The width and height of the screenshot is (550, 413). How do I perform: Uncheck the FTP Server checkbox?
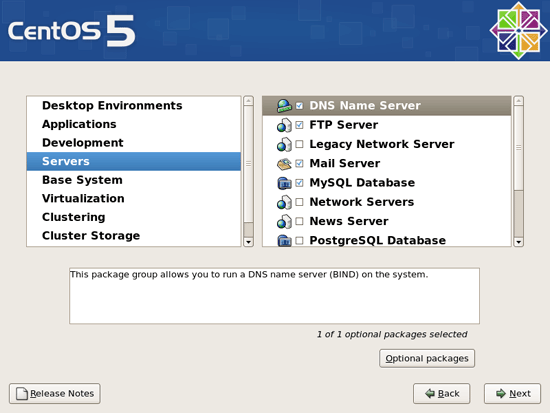pyautogui.click(x=299, y=125)
